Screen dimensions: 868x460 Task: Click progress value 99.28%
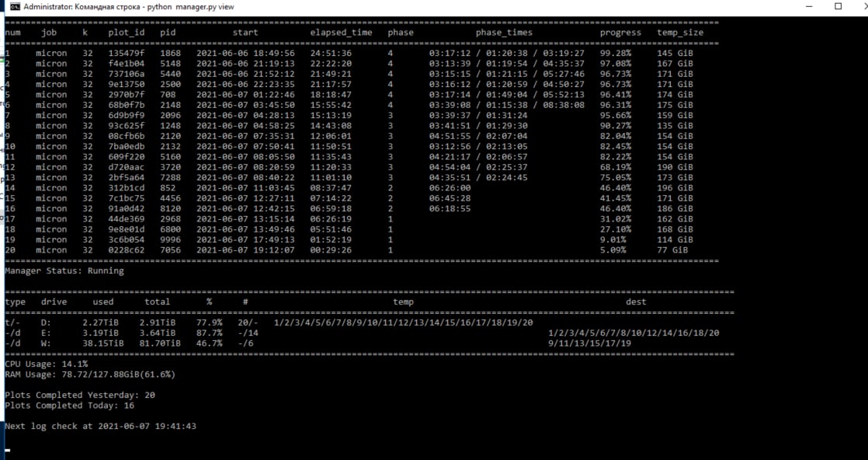[x=616, y=53]
